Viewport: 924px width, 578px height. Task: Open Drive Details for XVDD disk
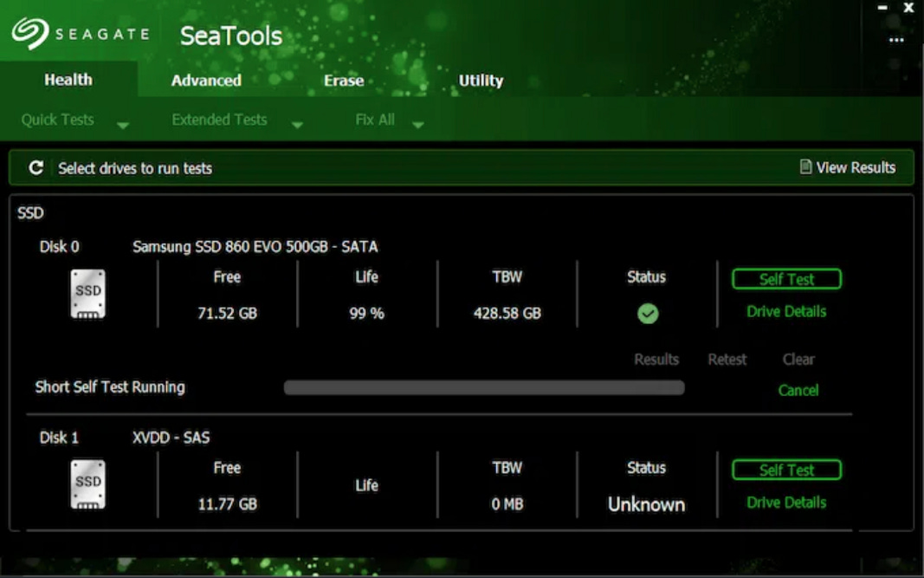[786, 503]
